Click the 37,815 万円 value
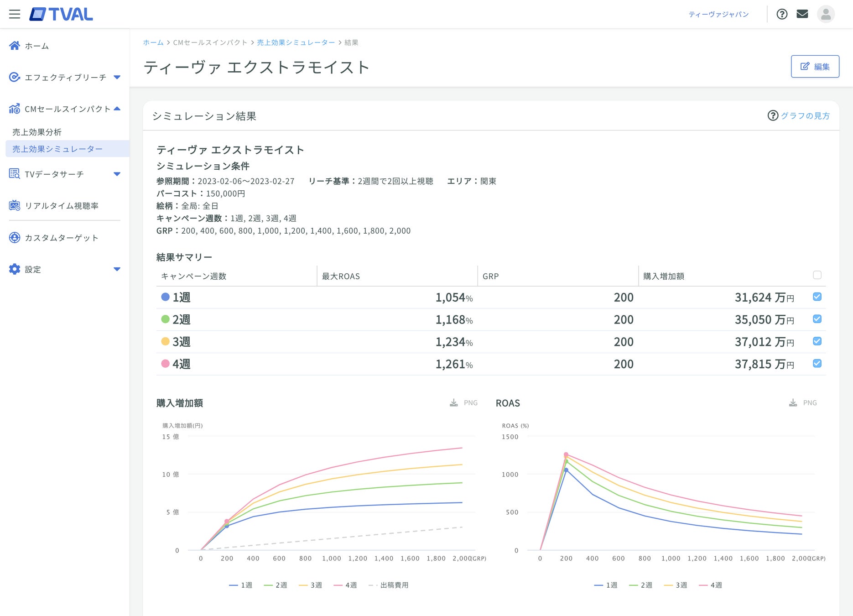This screenshot has width=853, height=616. pos(765,364)
